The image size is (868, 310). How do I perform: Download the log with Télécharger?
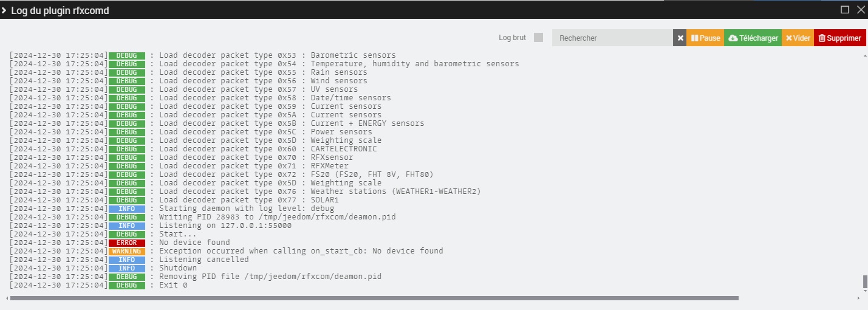coord(753,38)
